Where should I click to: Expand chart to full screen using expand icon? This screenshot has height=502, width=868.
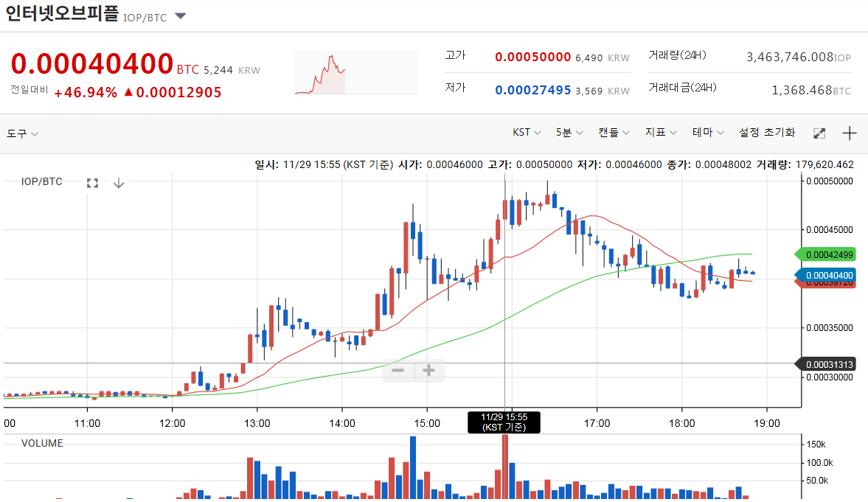819,133
